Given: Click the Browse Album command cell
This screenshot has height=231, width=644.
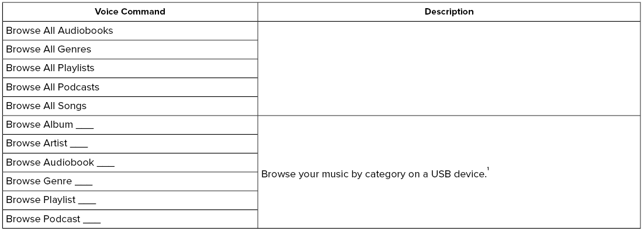Looking at the screenshot, I should click(x=130, y=125).
